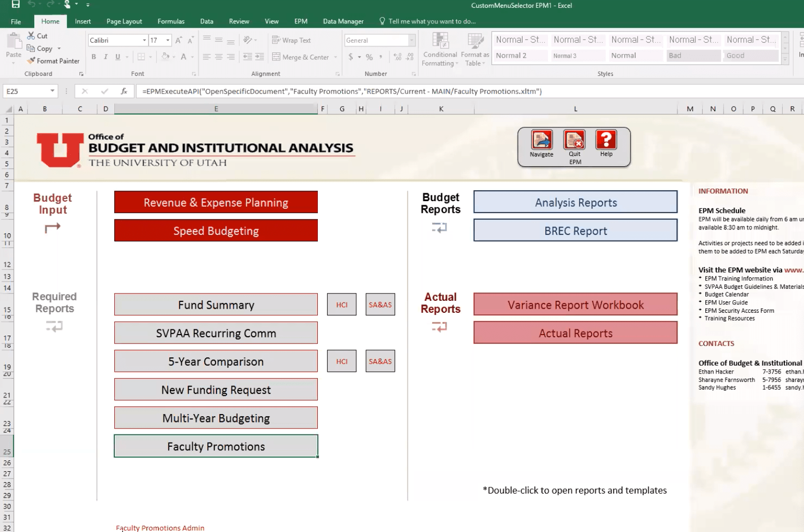Top align cell contents

(x=207, y=39)
